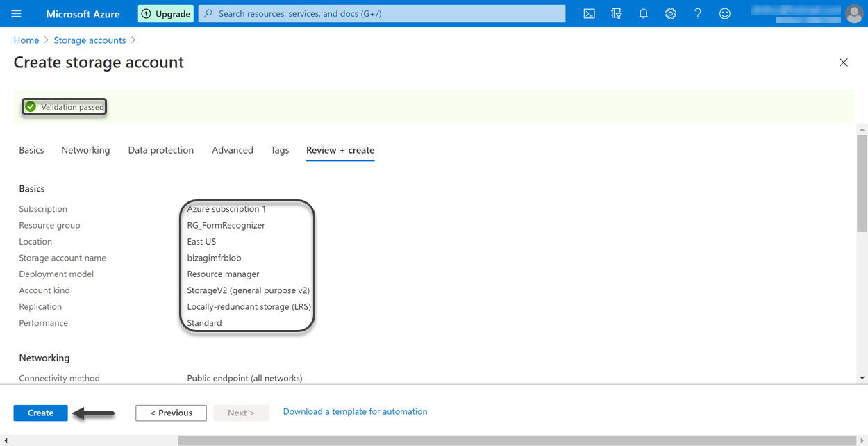
Task: Select the Review + create tab
Action: pyautogui.click(x=340, y=150)
